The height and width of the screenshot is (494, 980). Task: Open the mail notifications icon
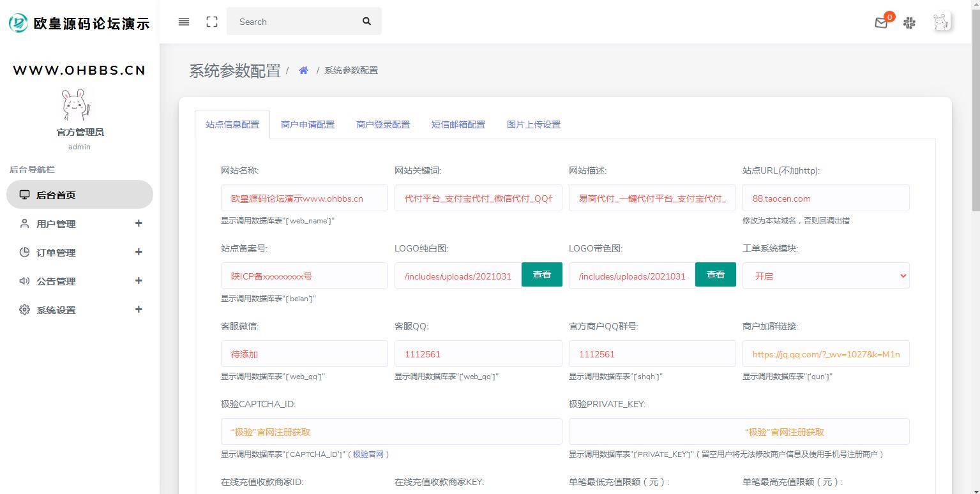click(881, 22)
